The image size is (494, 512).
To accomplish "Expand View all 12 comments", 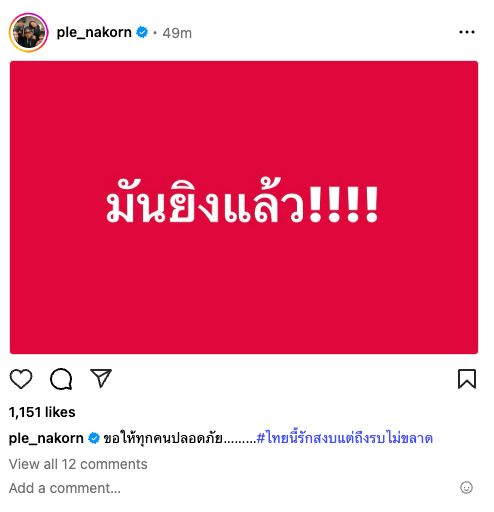I will 78,464.
